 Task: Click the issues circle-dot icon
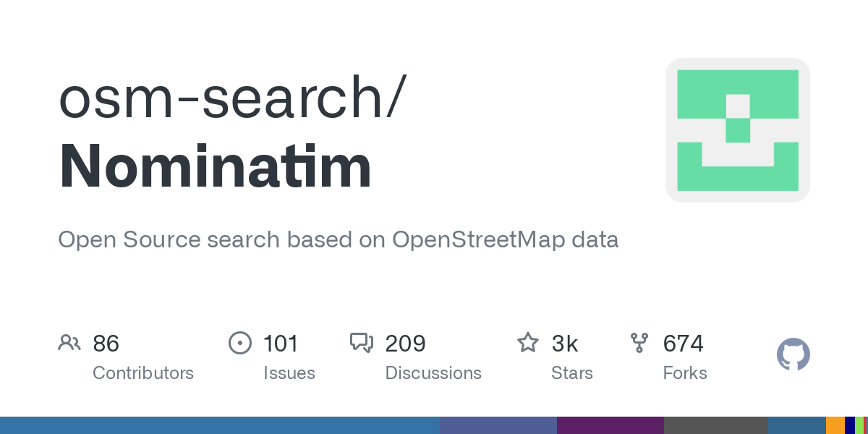click(240, 343)
